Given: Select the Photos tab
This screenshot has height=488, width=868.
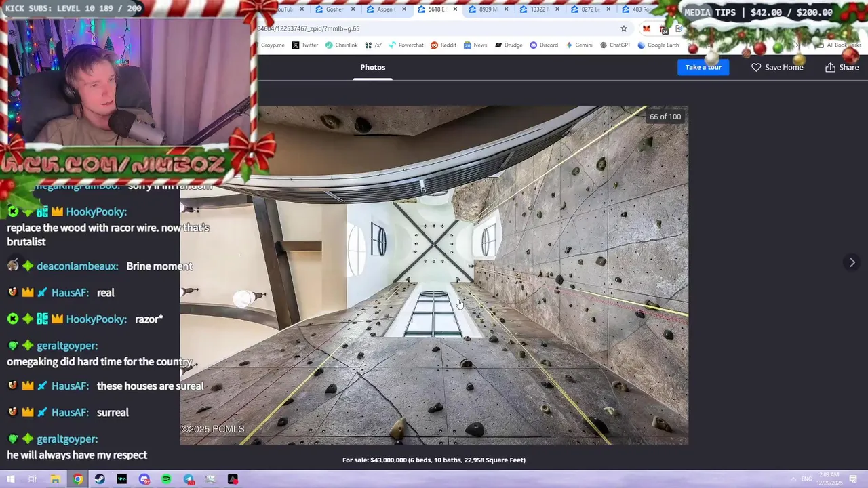Looking at the screenshot, I should click(x=372, y=67).
